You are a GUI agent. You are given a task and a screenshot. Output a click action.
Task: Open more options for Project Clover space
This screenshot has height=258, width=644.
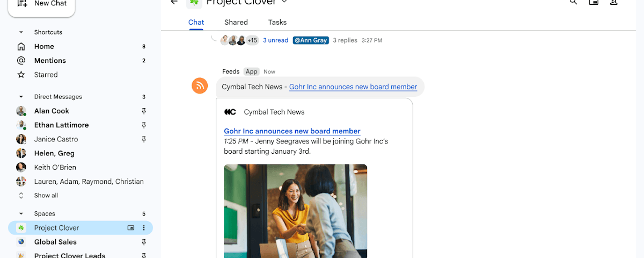pyautogui.click(x=143, y=228)
